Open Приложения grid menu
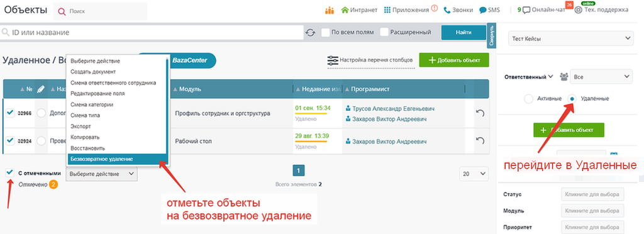 pyautogui.click(x=407, y=10)
